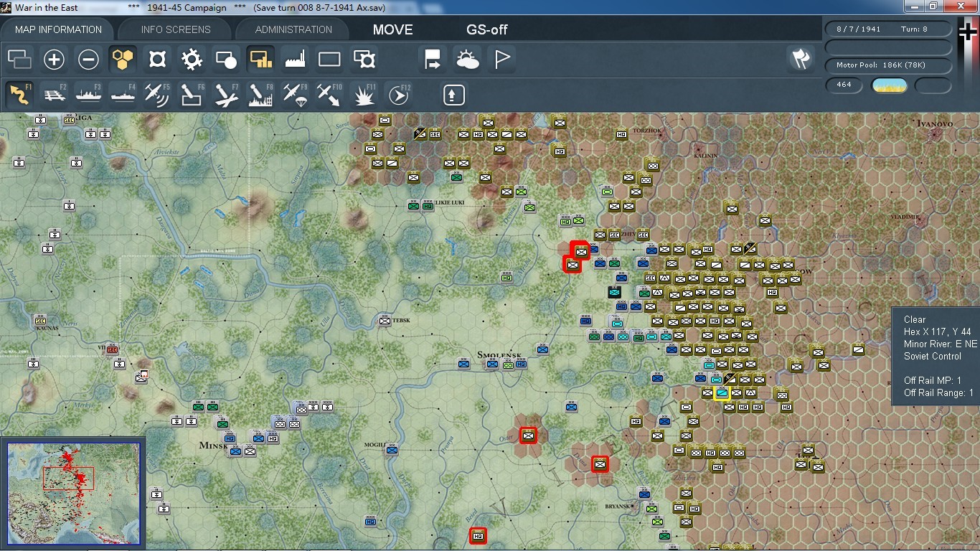Zoom out with the minus circle icon

88,59
